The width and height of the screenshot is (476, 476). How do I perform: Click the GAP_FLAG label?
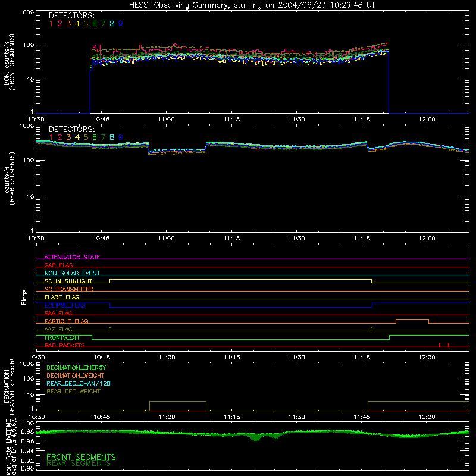point(58,265)
